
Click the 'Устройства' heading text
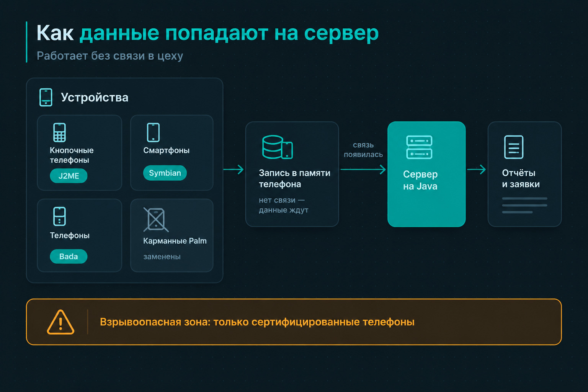(95, 97)
